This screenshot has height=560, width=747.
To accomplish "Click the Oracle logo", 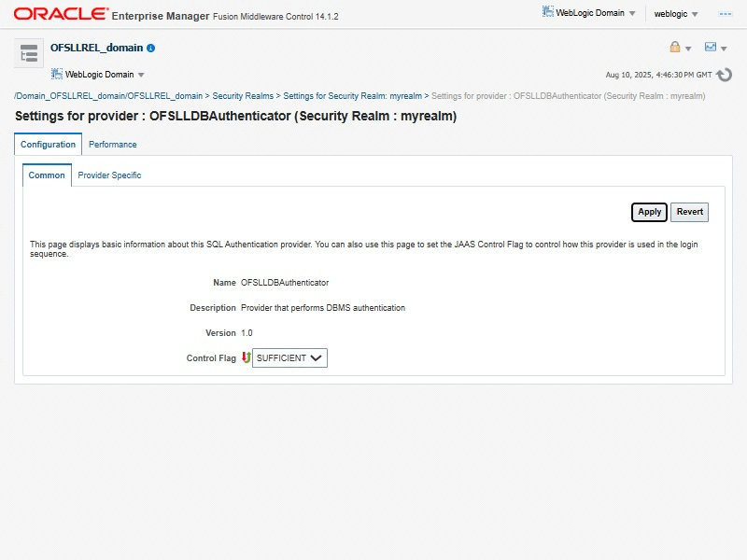I will (x=61, y=14).
